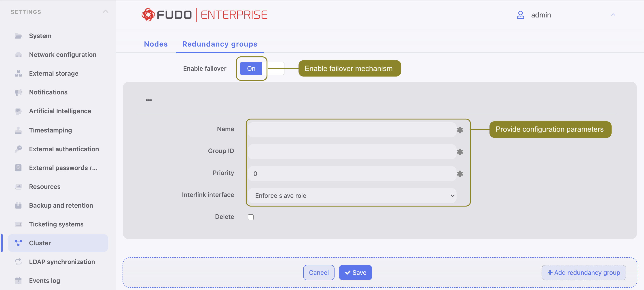
Task: Select the Timestamping stamp icon
Action: click(18, 130)
